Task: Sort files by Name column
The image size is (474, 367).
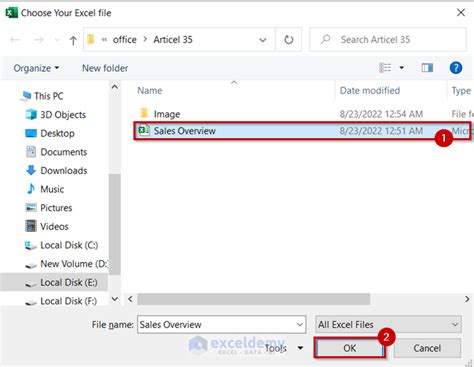Action: pos(150,90)
